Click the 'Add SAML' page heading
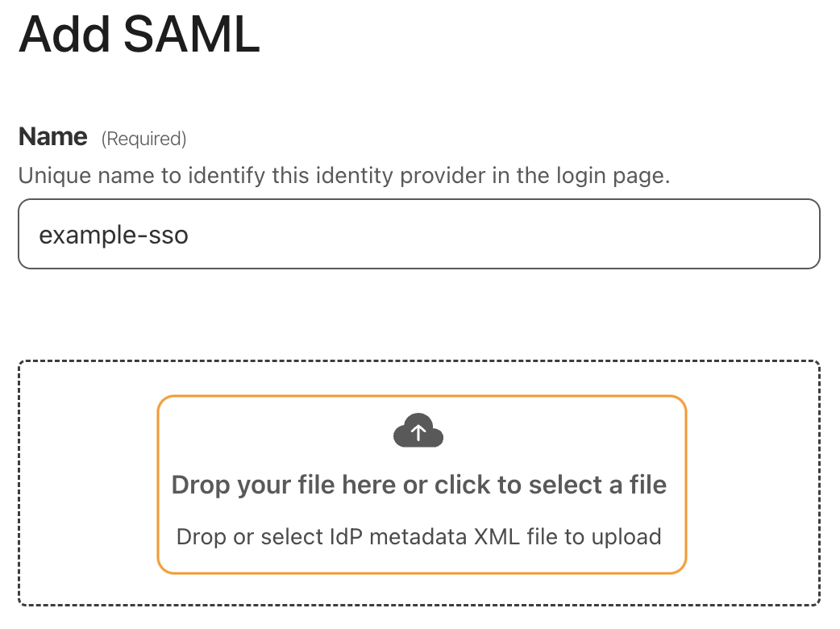The image size is (840, 629). coord(139,34)
